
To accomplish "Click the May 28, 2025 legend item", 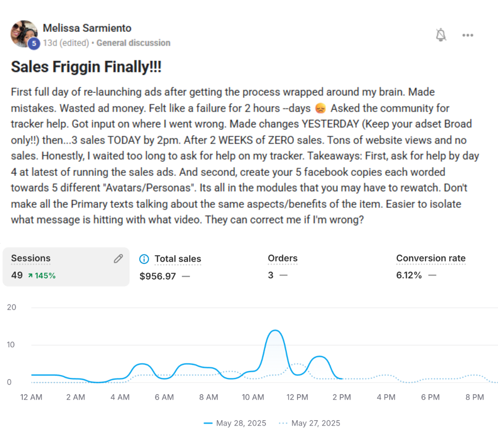I will [x=235, y=423].
